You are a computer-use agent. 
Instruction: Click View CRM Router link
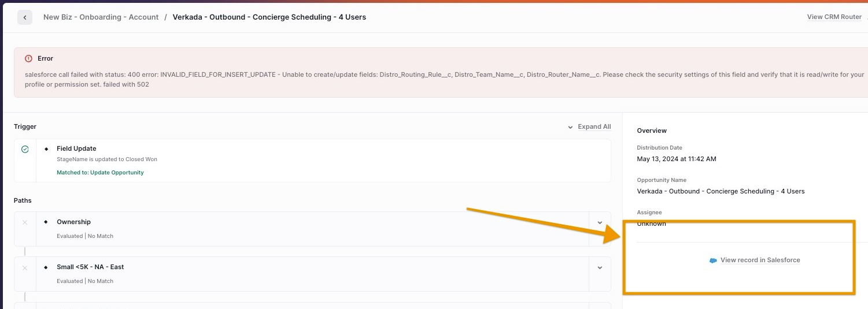pyautogui.click(x=834, y=17)
